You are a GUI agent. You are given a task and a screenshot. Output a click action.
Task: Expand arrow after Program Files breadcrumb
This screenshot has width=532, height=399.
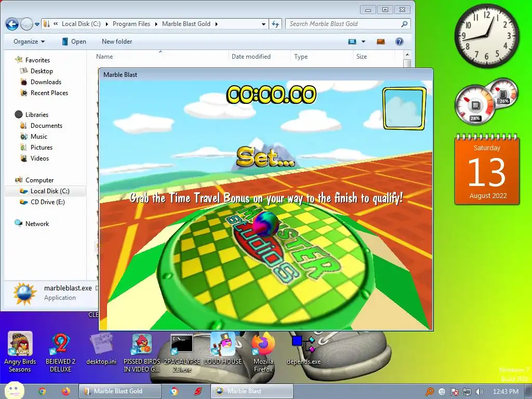coord(156,24)
